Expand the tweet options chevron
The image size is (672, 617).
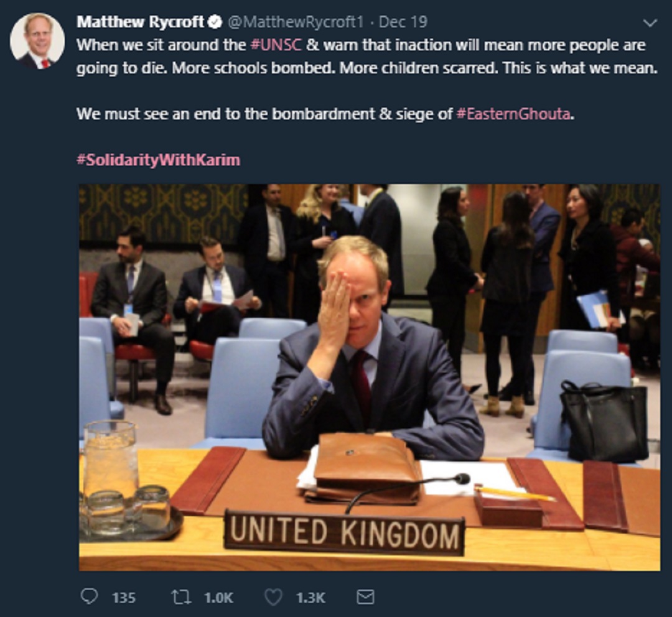(650, 23)
